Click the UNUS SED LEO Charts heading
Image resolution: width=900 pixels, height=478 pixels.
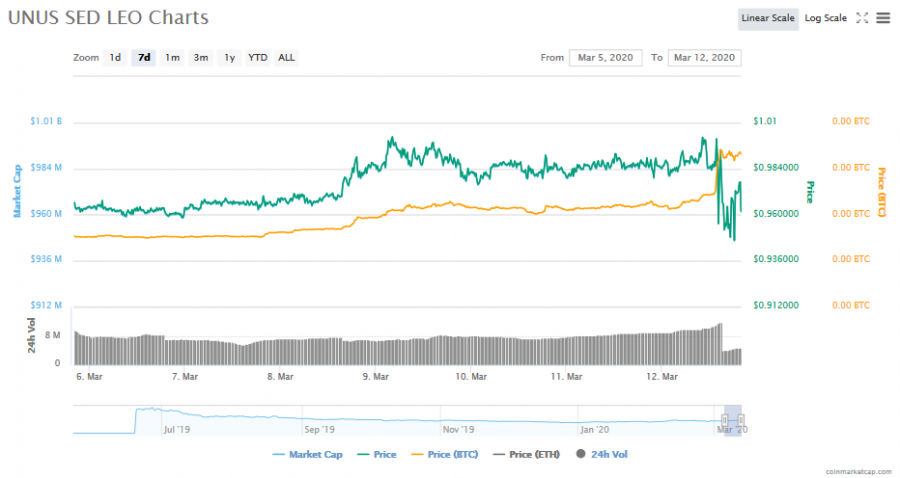[x=108, y=18]
